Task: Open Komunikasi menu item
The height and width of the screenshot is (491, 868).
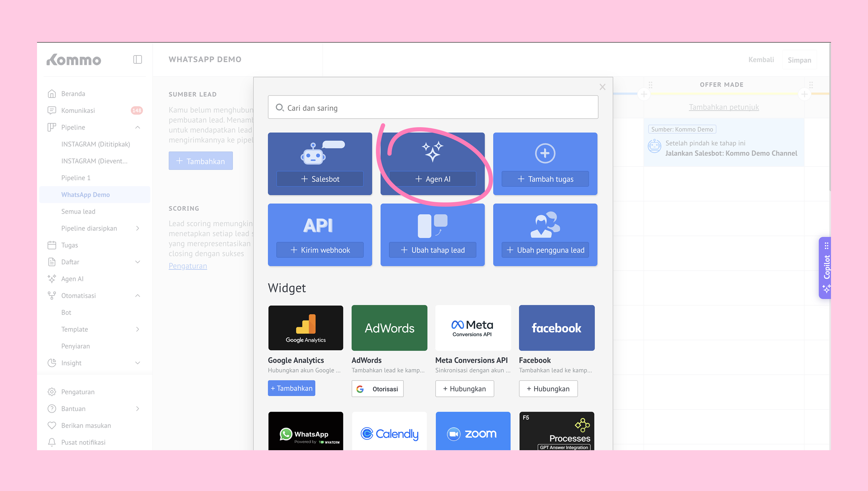Action: click(78, 110)
